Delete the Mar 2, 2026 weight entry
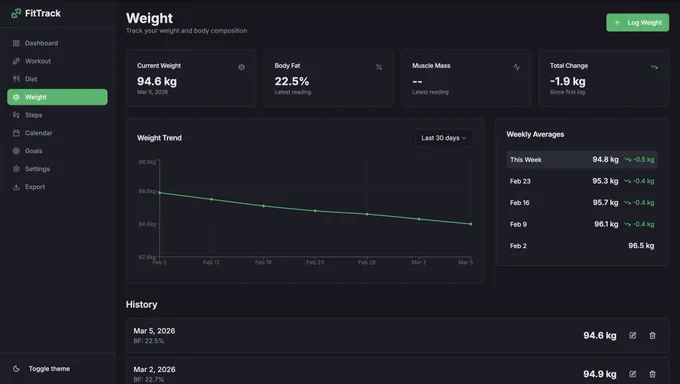 coord(652,374)
